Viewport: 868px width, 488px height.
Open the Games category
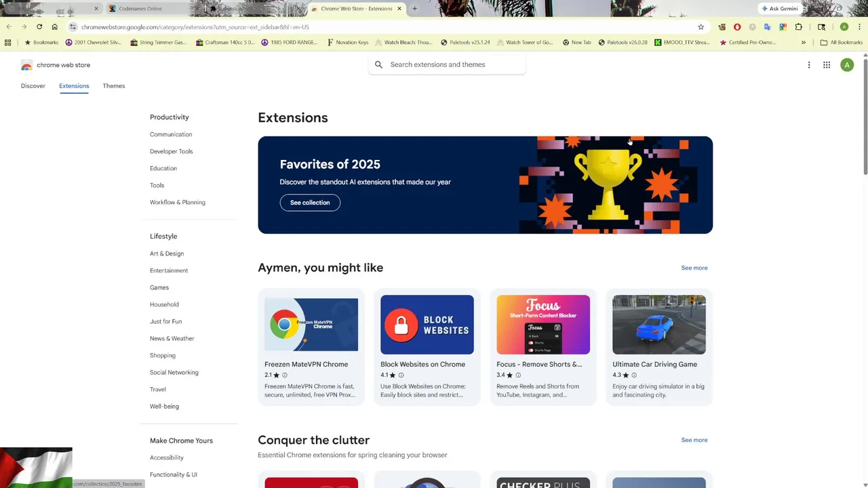point(159,287)
